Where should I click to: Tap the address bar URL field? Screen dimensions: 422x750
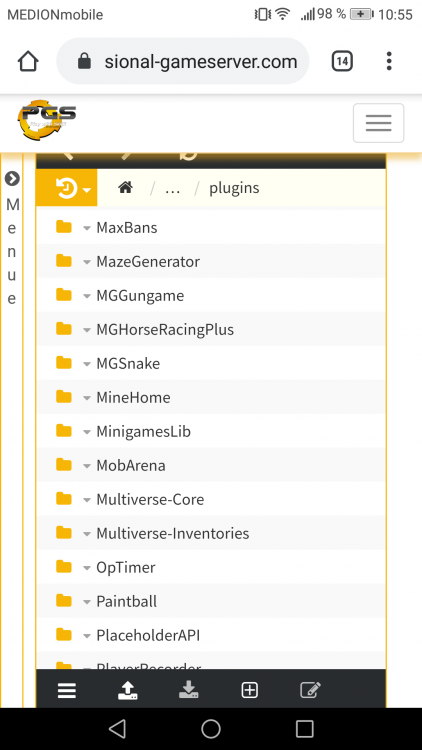click(x=183, y=61)
